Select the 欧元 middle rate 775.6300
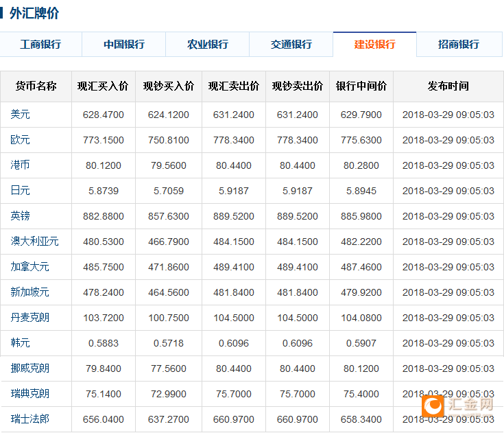 coord(361,140)
